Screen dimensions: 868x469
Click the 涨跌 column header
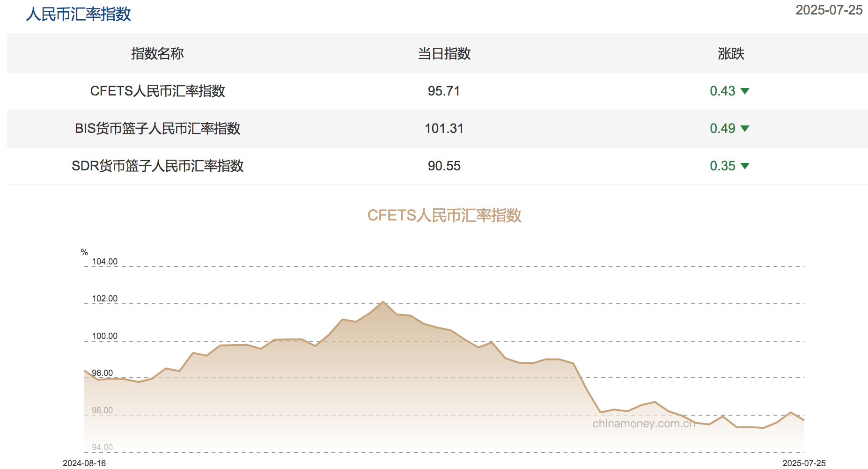pos(731,53)
